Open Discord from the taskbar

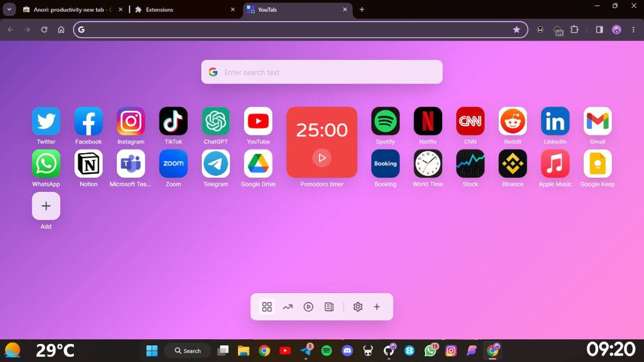[347, 350]
